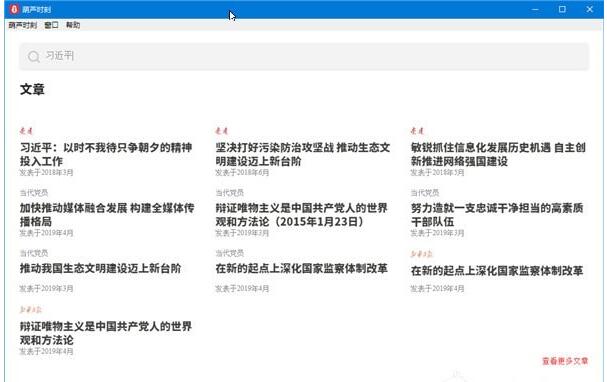
Task: Click the magnifier search icon
Action: point(34,57)
